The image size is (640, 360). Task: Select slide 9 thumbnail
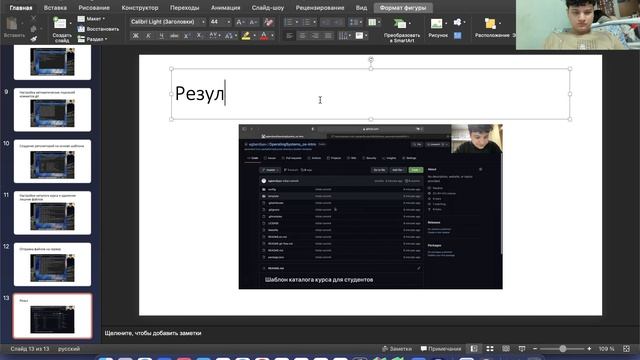(52, 109)
